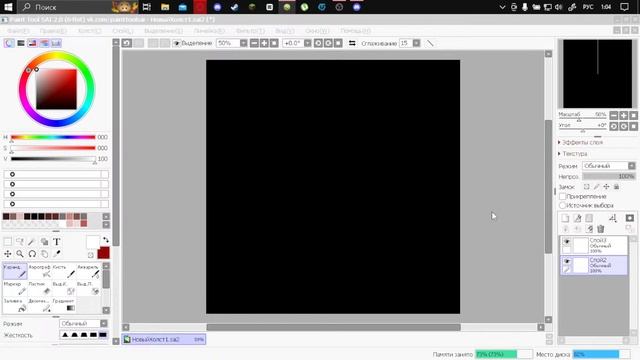Open the Холст menu
This screenshot has width=640, height=360.
point(90,31)
